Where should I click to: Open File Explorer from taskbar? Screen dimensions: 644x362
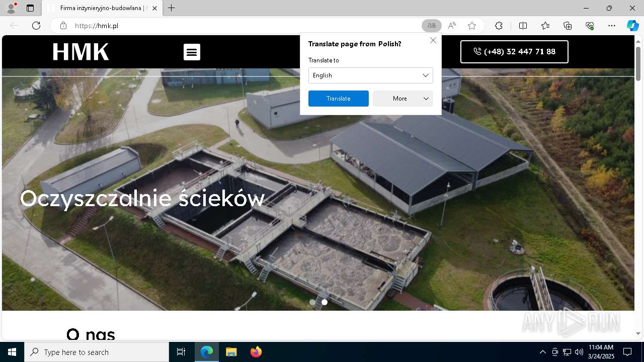click(x=231, y=352)
